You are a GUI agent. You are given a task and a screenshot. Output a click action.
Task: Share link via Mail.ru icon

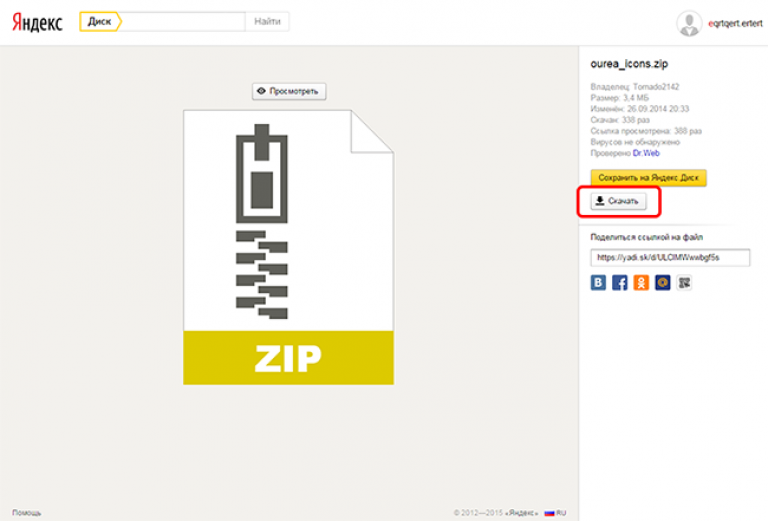coord(662,283)
